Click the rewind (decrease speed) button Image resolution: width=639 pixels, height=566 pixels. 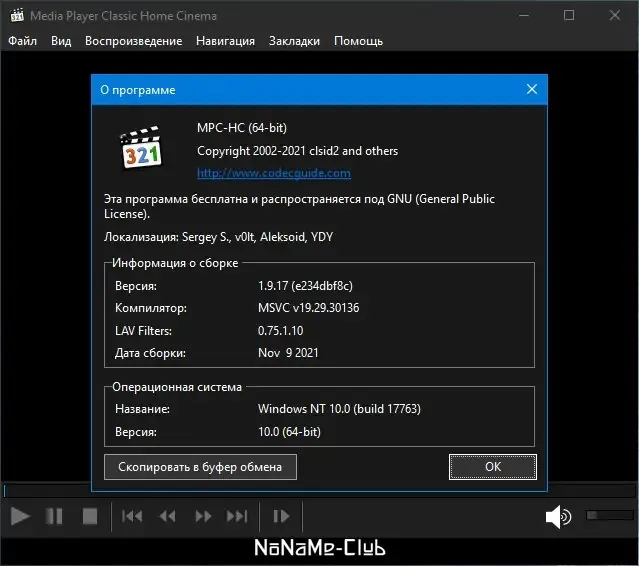click(167, 516)
